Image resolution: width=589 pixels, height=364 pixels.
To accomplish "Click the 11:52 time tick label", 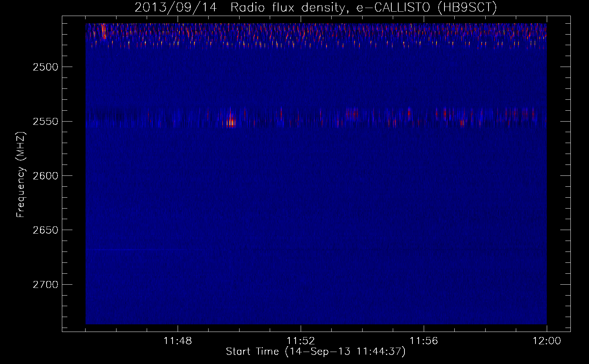I will pyautogui.click(x=301, y=341).
